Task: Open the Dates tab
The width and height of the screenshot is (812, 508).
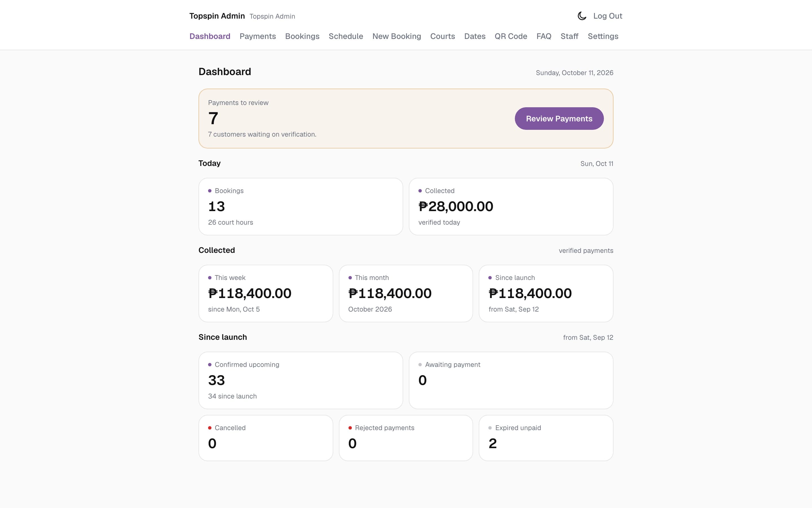Action: pyautogui.click(x=475, y=36)
